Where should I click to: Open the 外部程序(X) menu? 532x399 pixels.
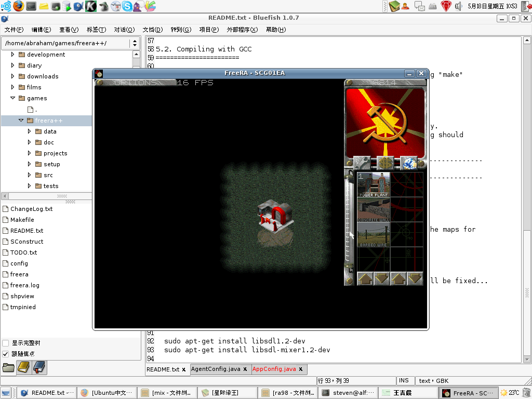(242, 30)
